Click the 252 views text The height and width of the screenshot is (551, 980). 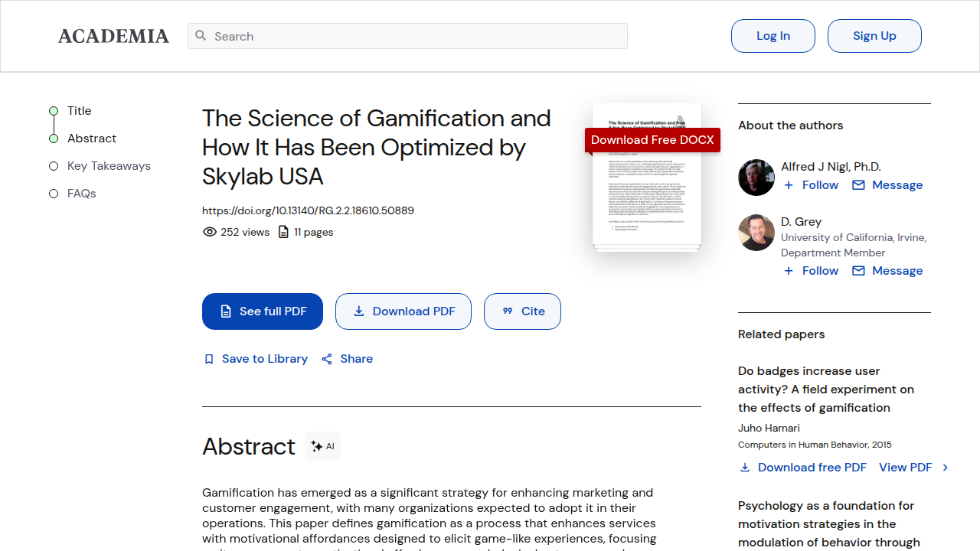point(245,232)
